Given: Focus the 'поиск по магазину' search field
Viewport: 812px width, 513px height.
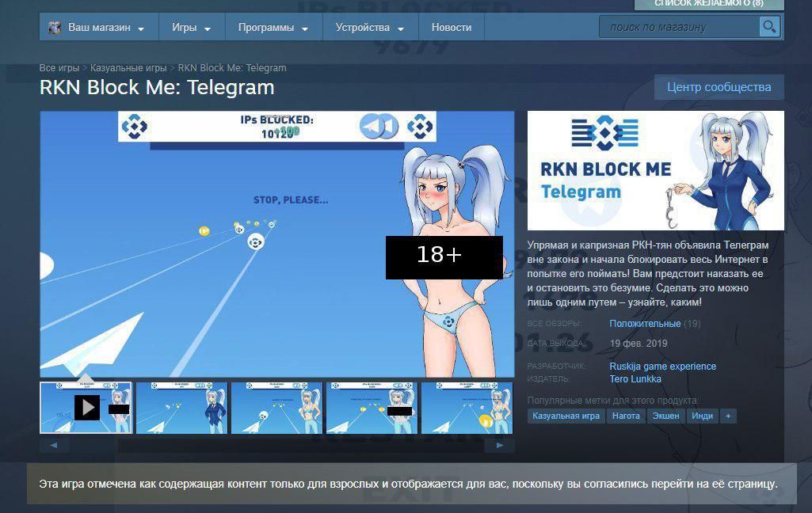Looking at the screenshot, I should [679, 27].
